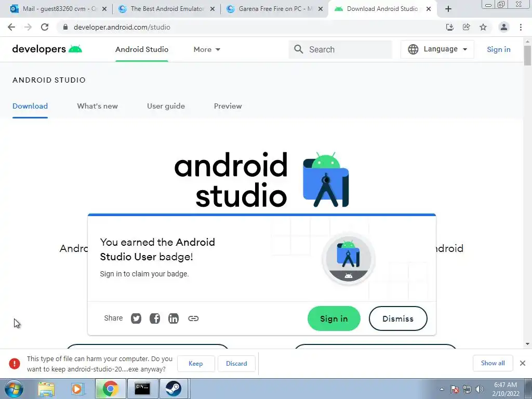Click the developers Android logo
Viewport: 532px width, 399px height.
[75, 49]
